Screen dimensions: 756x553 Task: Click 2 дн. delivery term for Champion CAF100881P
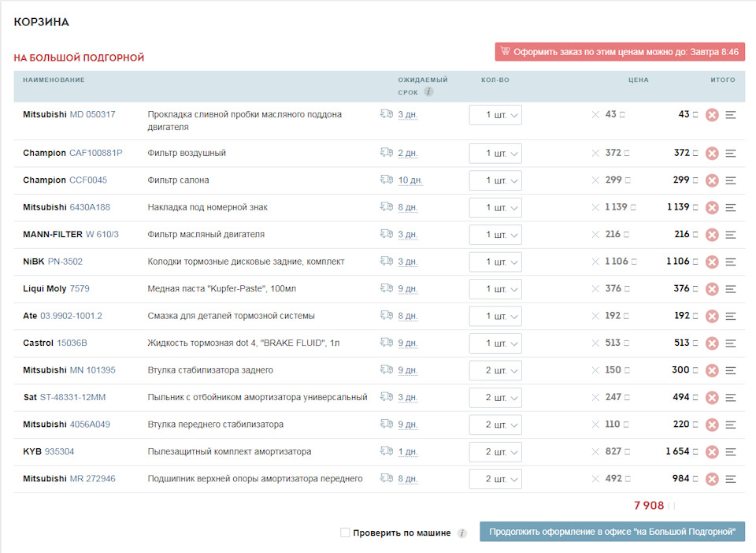pyautogui.click(x=408, y=154)
